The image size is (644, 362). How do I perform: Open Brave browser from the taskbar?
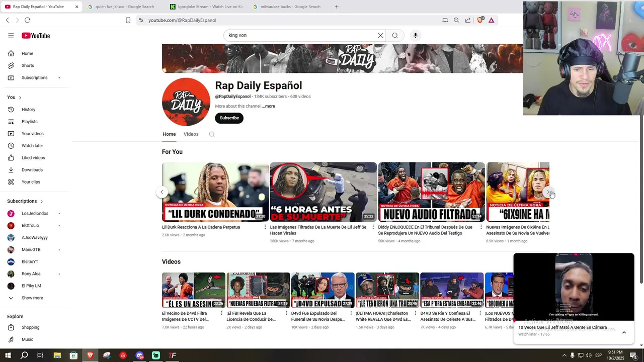[x=90, y=355]
